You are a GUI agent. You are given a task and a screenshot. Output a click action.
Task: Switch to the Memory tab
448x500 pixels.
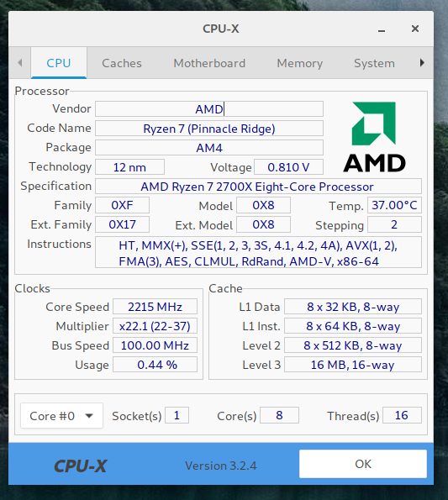click(x=300, y=63)
